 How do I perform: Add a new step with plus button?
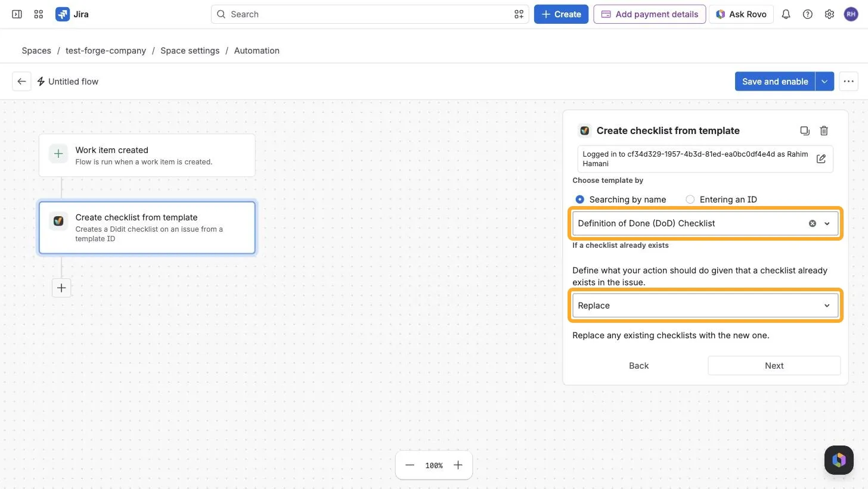coord(61,288)
